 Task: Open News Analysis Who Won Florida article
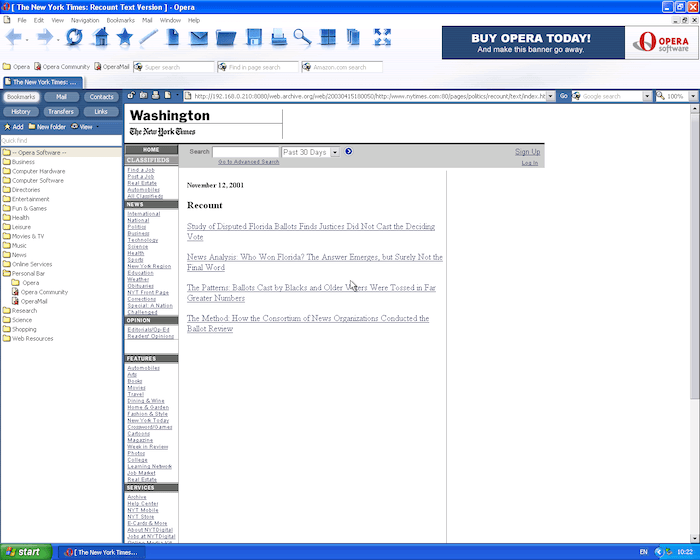[x=315, y=262]
